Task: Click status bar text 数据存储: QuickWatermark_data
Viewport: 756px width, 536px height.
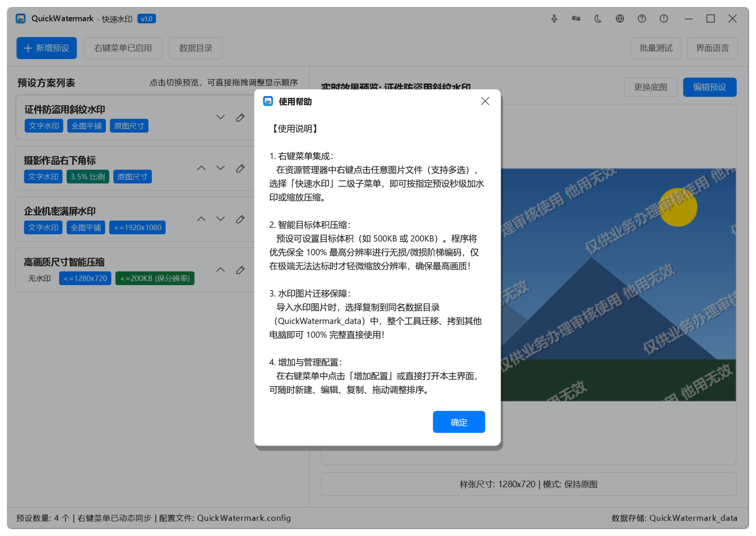Action: pos(674,518)
